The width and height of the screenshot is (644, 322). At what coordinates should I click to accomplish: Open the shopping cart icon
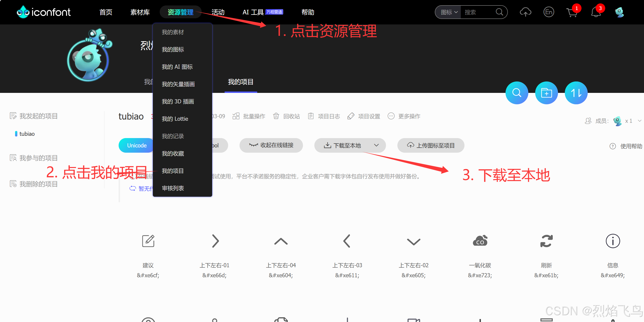[572, 13]
